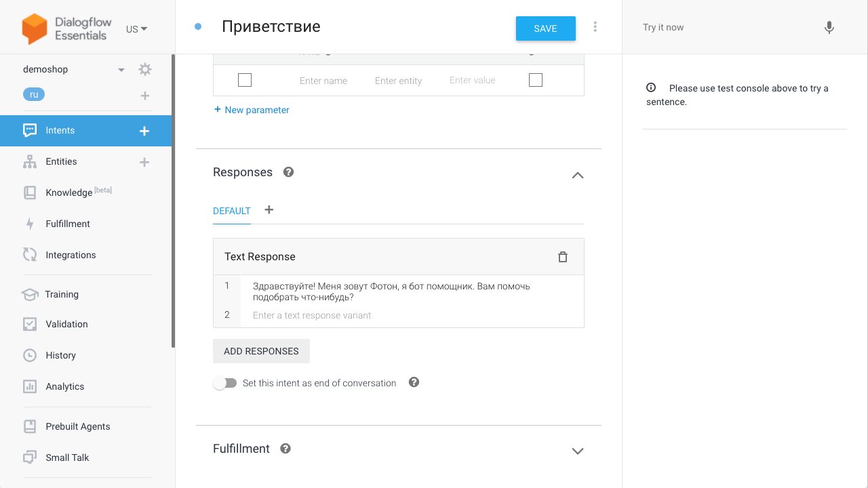Click the ADD RESPONSES button
Viewport: 868px width, 488px height.
[x=261, y=351]
